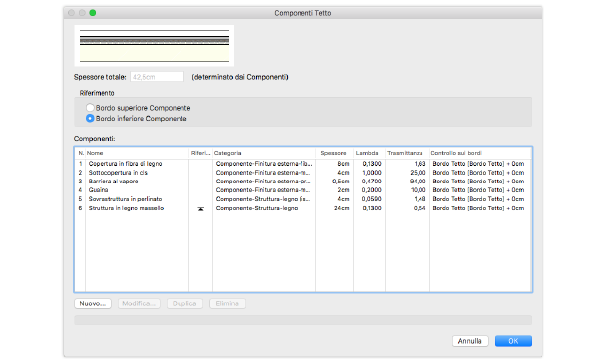
Task: Select row Copertura in fibra di legno
Action: click(x=302, y=164)
